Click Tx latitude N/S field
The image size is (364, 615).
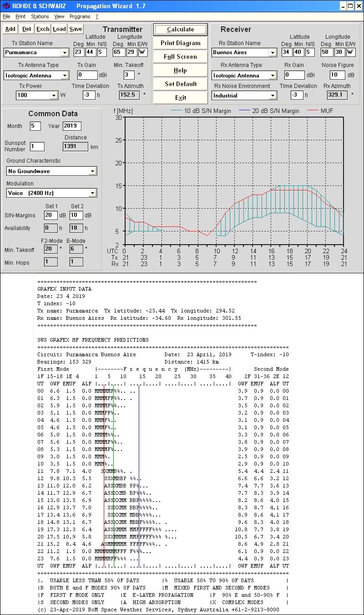point(102,52)
